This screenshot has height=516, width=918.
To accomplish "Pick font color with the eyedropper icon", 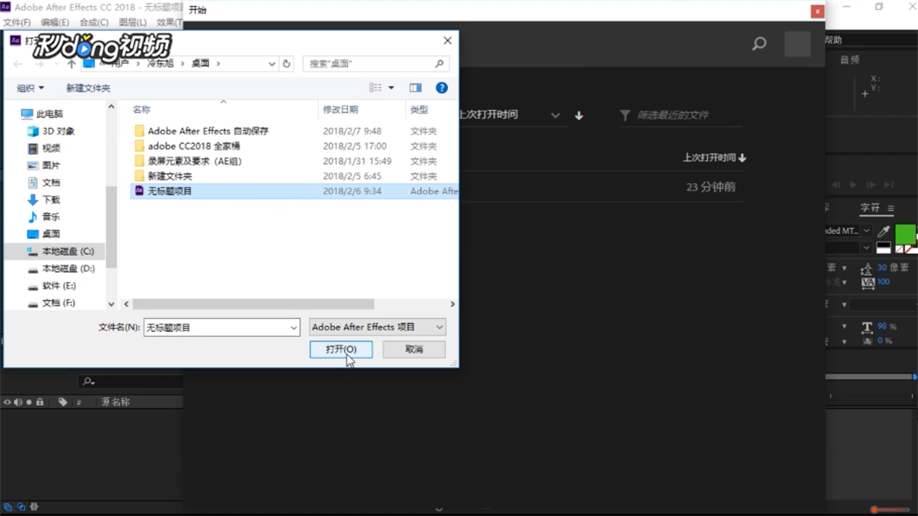I will (883, 231).
